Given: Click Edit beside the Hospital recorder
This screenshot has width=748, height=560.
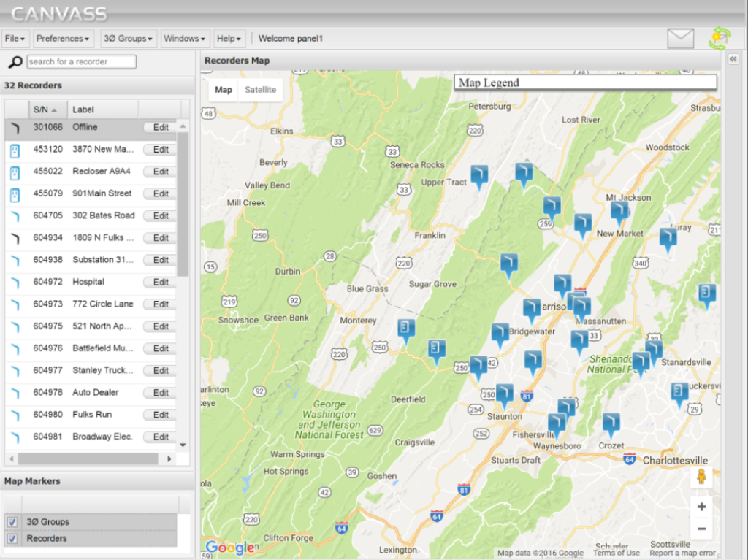Looking at the screenshot, I should pyautogui.click(x=159, y=282).
